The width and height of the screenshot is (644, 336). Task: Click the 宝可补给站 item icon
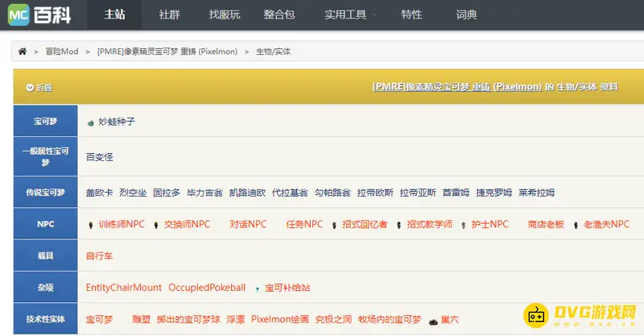[x=257, y=288]
